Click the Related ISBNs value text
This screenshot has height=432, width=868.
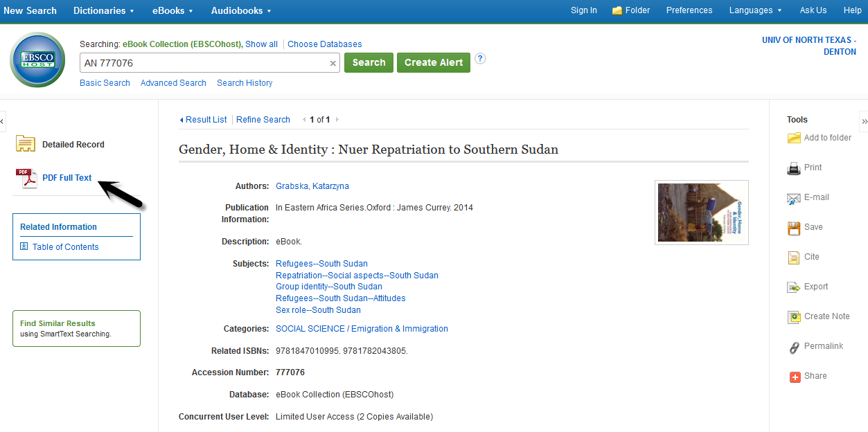pos(342,351)
